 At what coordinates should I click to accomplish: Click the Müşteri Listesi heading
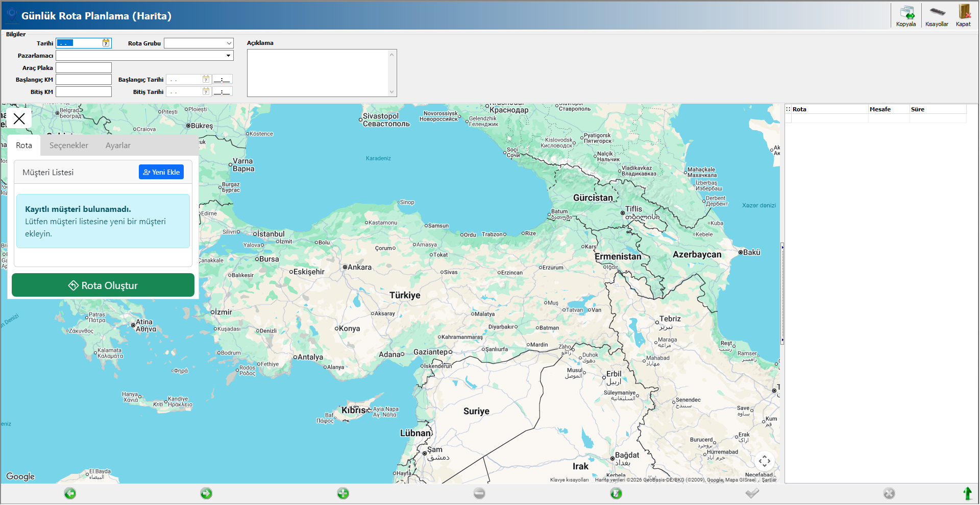click(48, 173)
